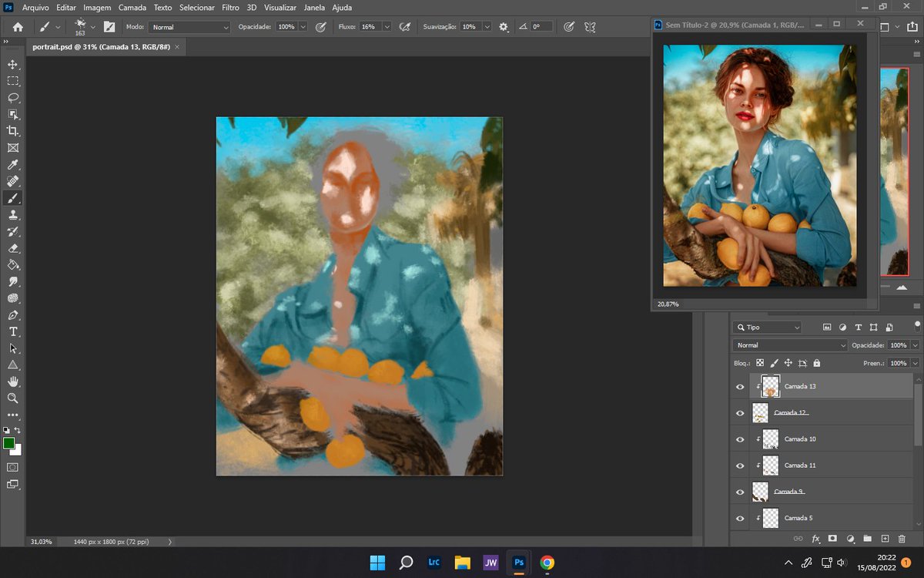This screenshot has height=578, width=924.
Task: Activate the Zoom tool
Action: pos(12,398)
